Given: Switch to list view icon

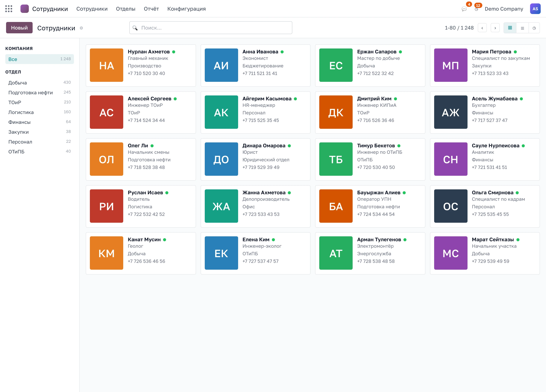Looking at the screenshot, I should (x=522, y=28).
